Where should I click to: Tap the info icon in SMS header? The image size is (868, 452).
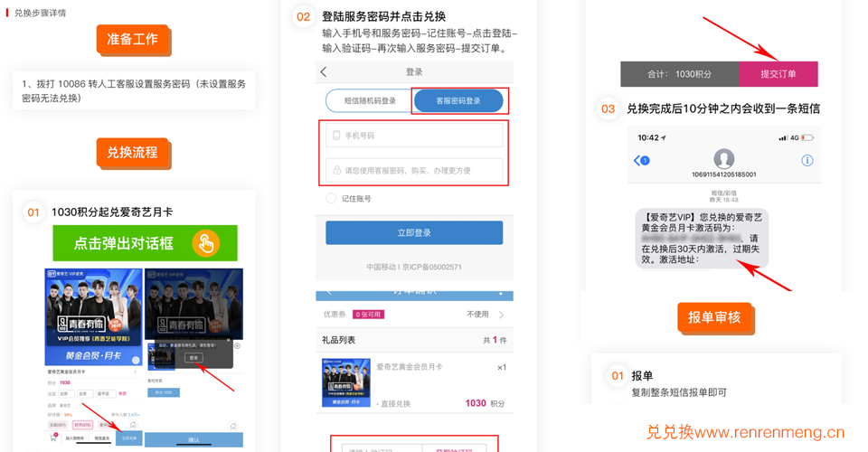(x=807, y=160)
